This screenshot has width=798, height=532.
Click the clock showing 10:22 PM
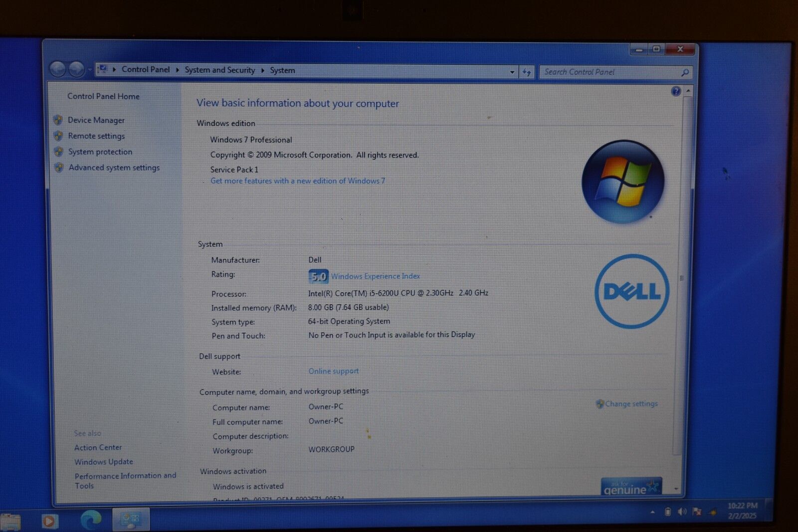click(742, 511)
